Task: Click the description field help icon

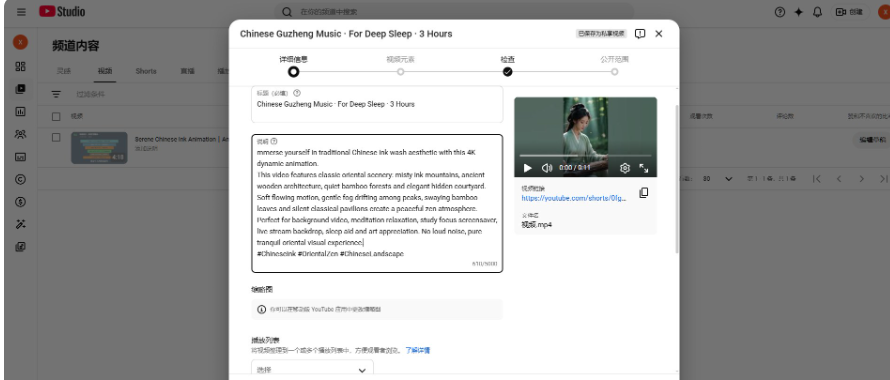Action: tap(274, 141)
